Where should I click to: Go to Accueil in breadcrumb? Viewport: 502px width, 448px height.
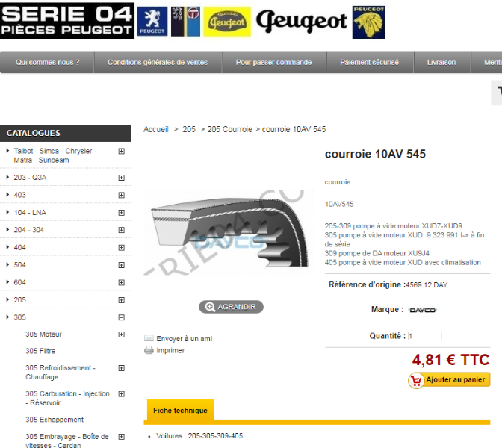[x=156, y=129]
